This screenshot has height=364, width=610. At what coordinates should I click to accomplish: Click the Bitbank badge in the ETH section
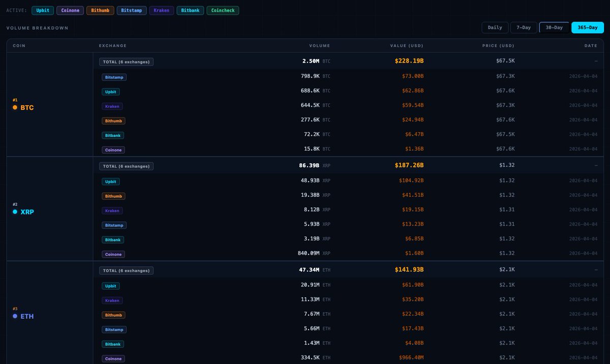click(112, 344)
